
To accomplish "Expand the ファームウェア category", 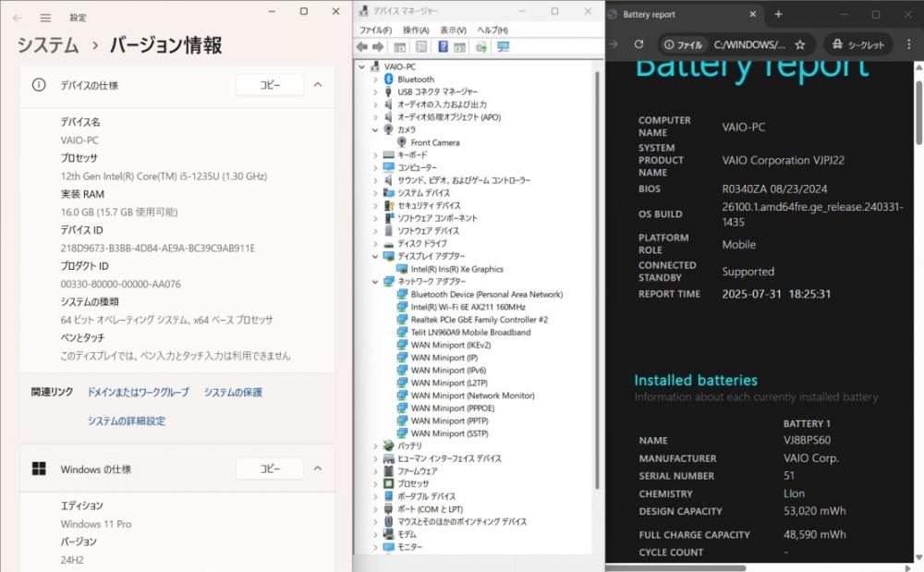I will 375,470.
